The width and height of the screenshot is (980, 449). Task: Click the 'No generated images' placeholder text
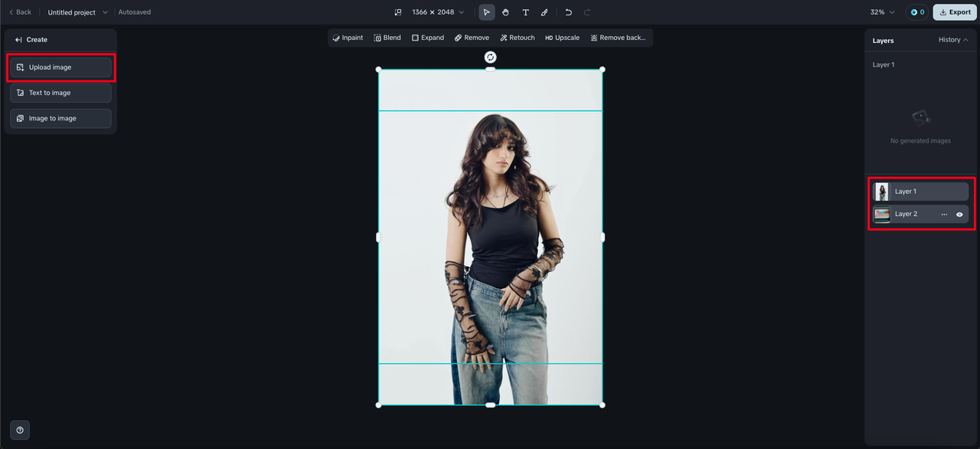(x=920, y=141)
